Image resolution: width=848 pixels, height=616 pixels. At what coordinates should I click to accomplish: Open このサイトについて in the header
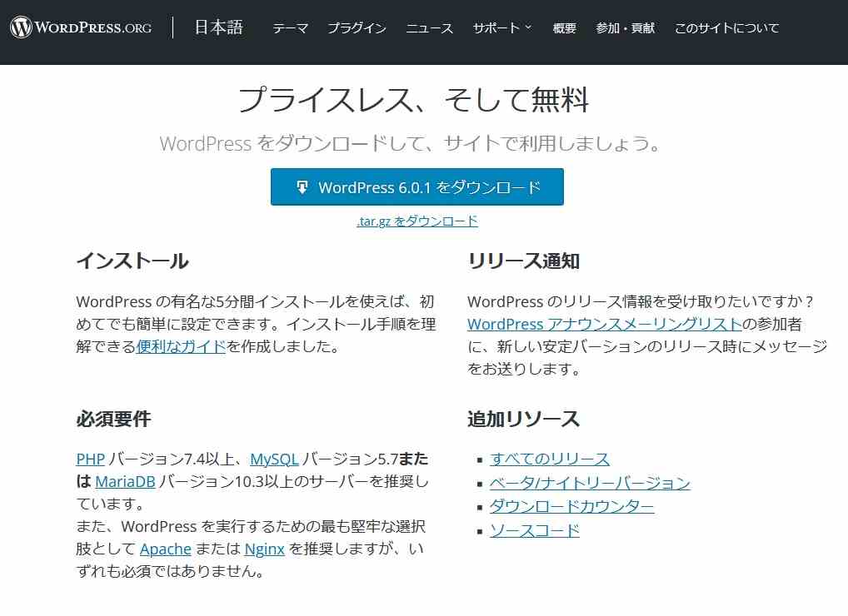pos(726,27)
